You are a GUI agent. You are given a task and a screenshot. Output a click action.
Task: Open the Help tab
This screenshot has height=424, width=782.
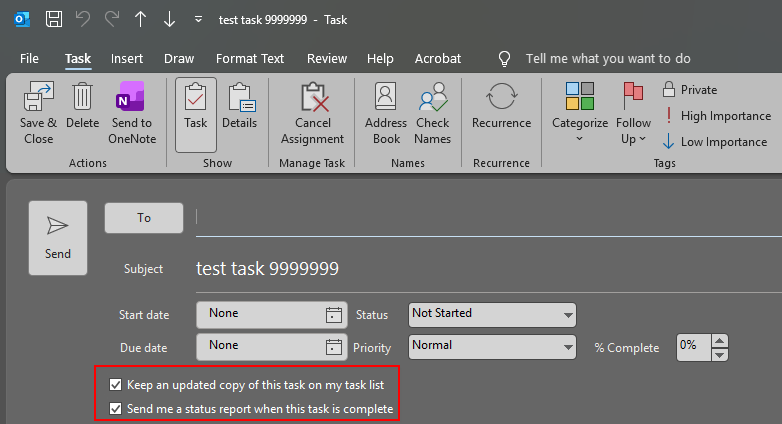[380, 58]
